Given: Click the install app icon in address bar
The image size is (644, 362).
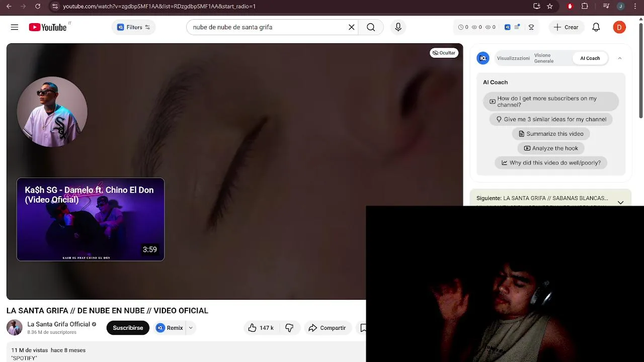Looking at the screenshot, I should pyautogui.click(x=537, y=6).
